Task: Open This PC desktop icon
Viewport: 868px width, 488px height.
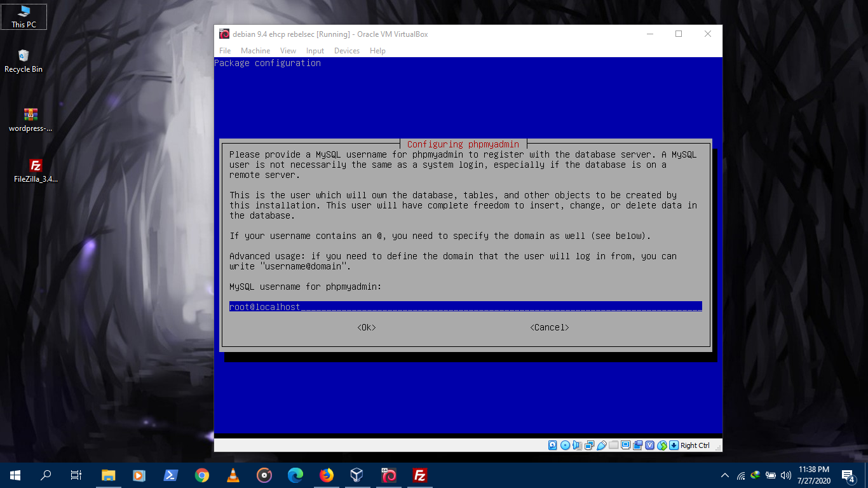Action: coord(24,17)
